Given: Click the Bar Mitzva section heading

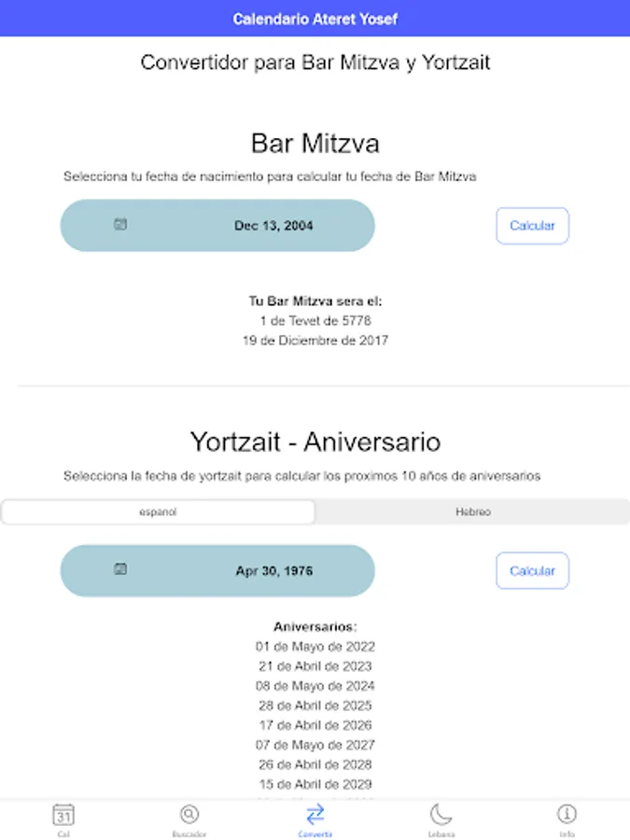Looking at the screenshot, I should (315, 144).
